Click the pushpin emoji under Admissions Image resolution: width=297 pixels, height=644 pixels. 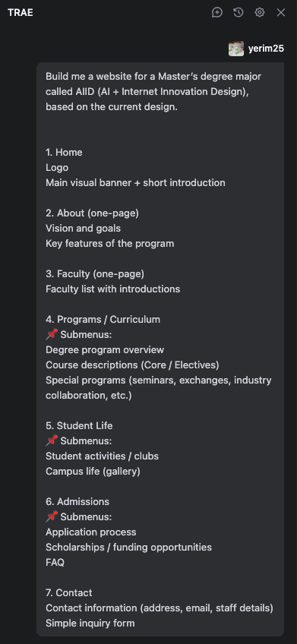(52, 516)
